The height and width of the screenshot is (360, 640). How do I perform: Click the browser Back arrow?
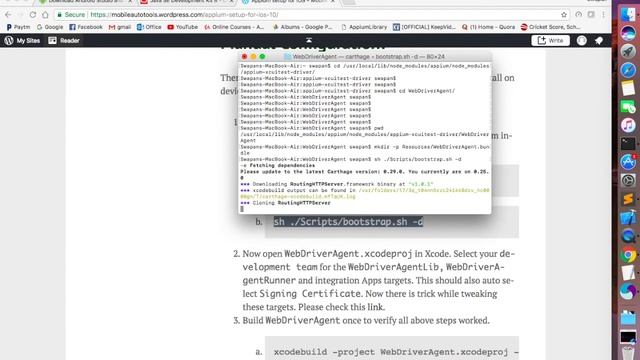(8, 15)
